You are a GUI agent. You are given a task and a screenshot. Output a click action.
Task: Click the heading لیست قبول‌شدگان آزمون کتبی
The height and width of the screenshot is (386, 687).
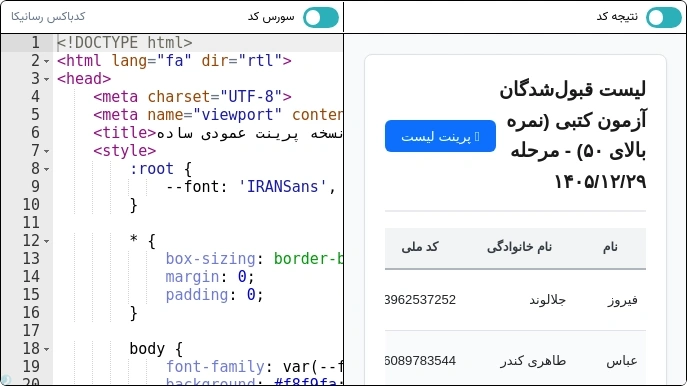572,135
